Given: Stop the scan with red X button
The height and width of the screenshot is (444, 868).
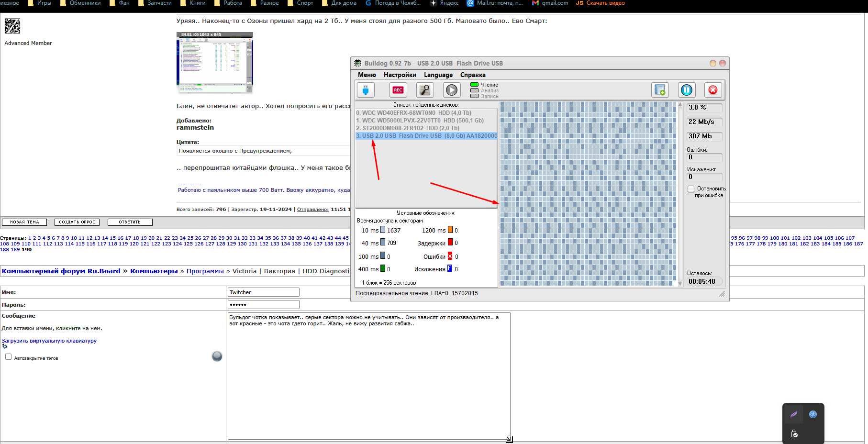Looking at the screenshot, I should click(712, 90).
